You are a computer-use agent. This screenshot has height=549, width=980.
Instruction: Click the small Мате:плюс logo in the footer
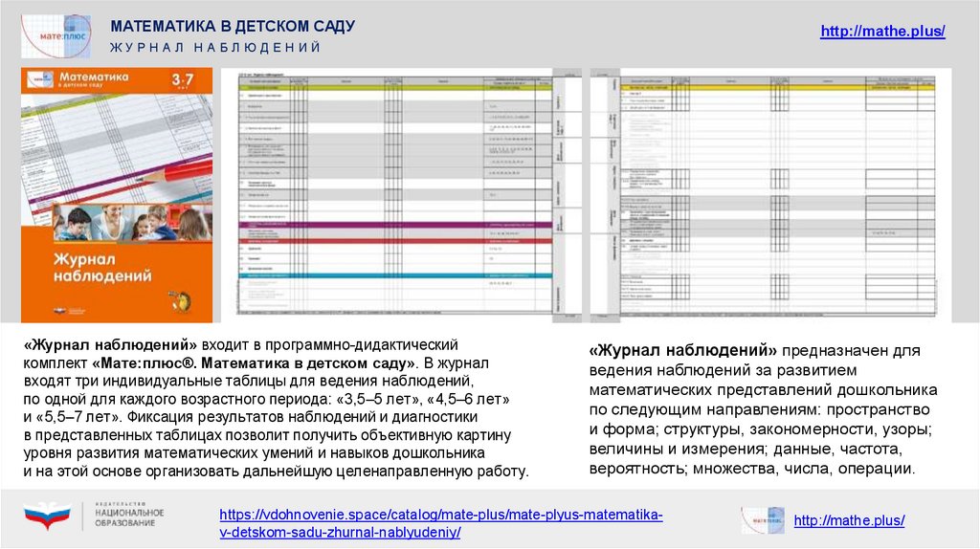click(763, 520)
